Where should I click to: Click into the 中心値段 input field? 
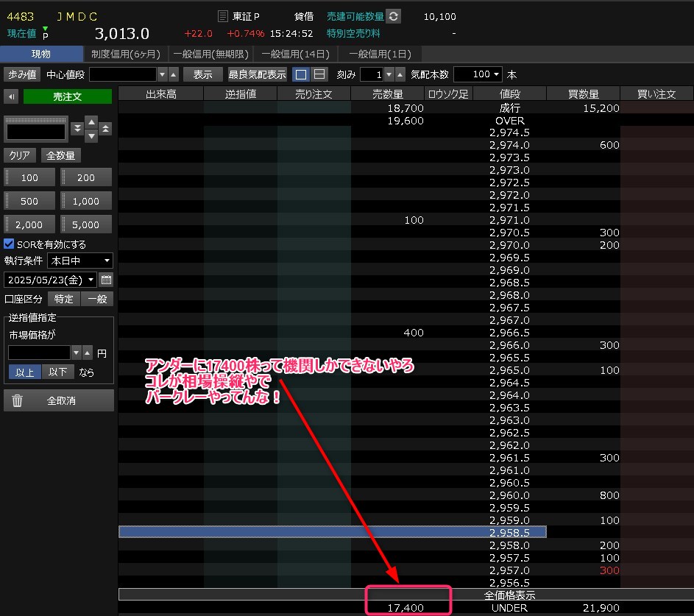(123, 74)
